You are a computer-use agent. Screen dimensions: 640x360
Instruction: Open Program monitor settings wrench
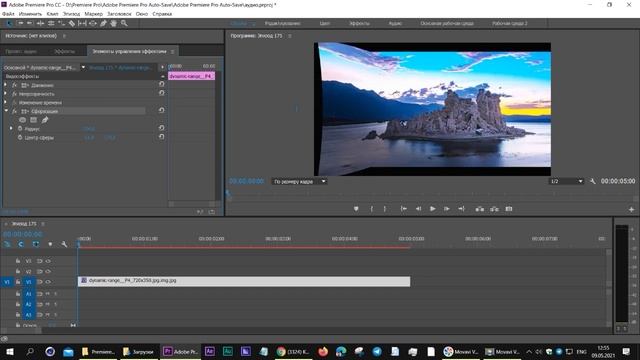tap(593, 181)
